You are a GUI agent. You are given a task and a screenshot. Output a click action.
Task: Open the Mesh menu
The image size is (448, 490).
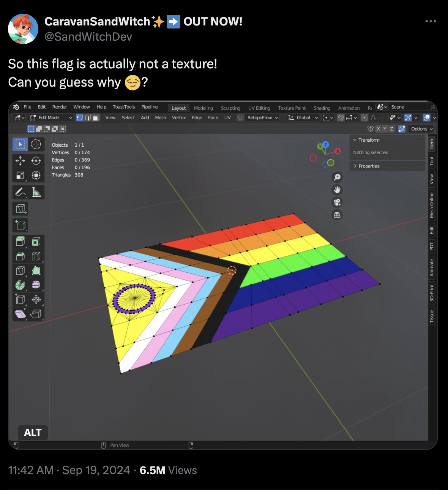[x=161, y=118]
